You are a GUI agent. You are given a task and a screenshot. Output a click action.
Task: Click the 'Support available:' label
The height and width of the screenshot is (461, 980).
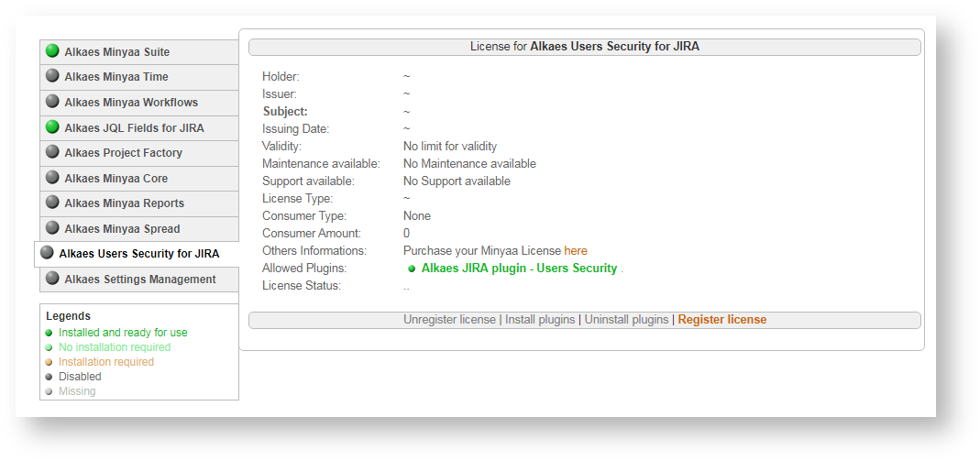[x=308, y=181]
